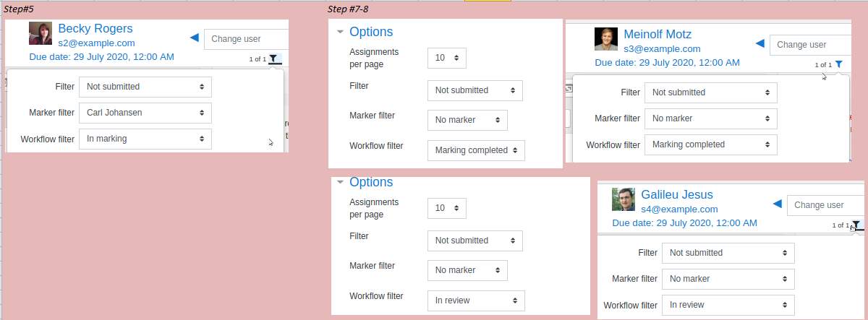The image size is (868, 320).
Task: Open Marker filter dropdown in Galileu Jesus panel
Action: tap(728, 279)
